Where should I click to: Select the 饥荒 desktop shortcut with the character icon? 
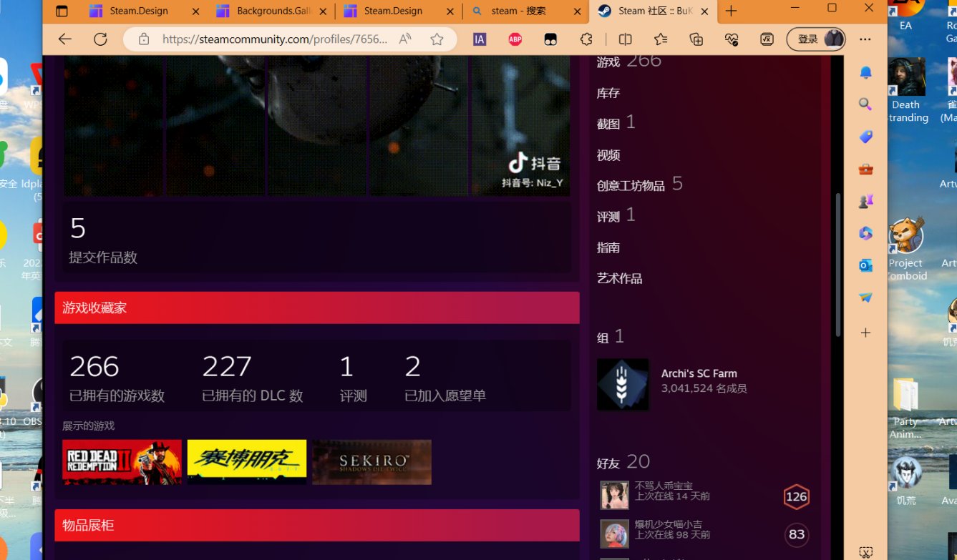point(906,481)
